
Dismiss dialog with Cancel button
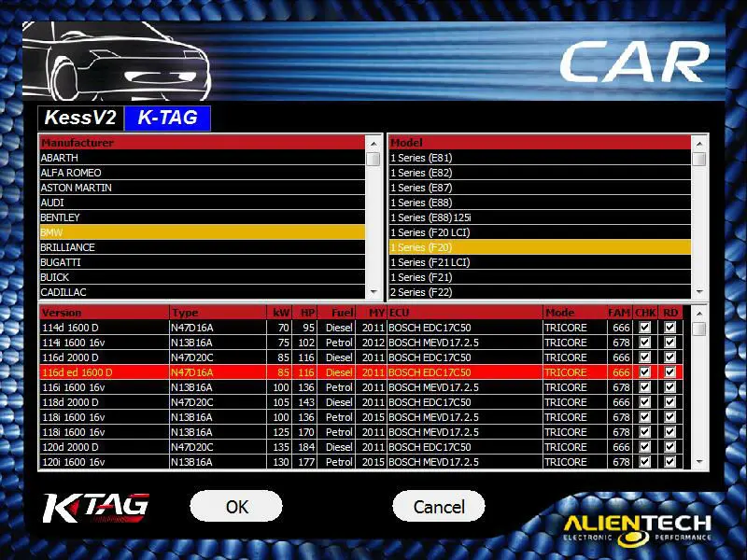pos(439,506)
